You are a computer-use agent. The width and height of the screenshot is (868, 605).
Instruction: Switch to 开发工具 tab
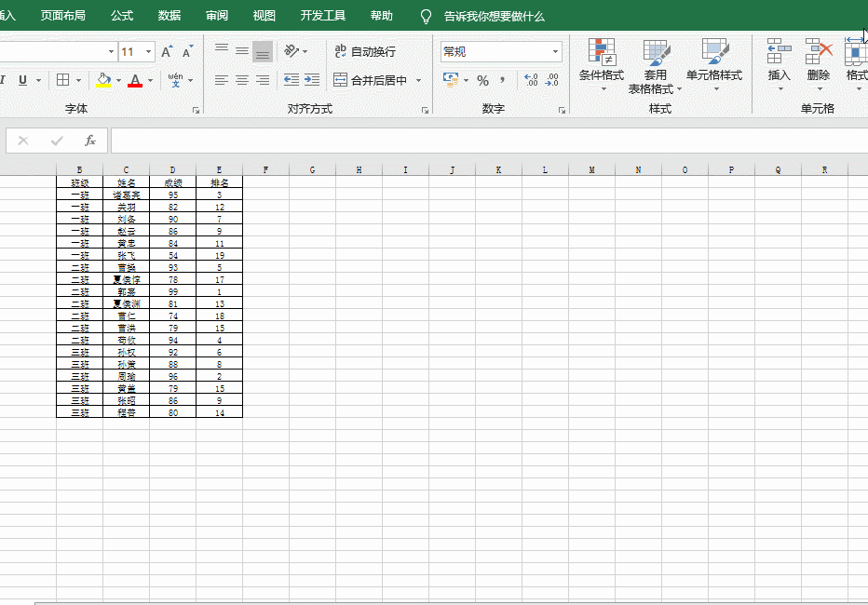click(323, 16)
